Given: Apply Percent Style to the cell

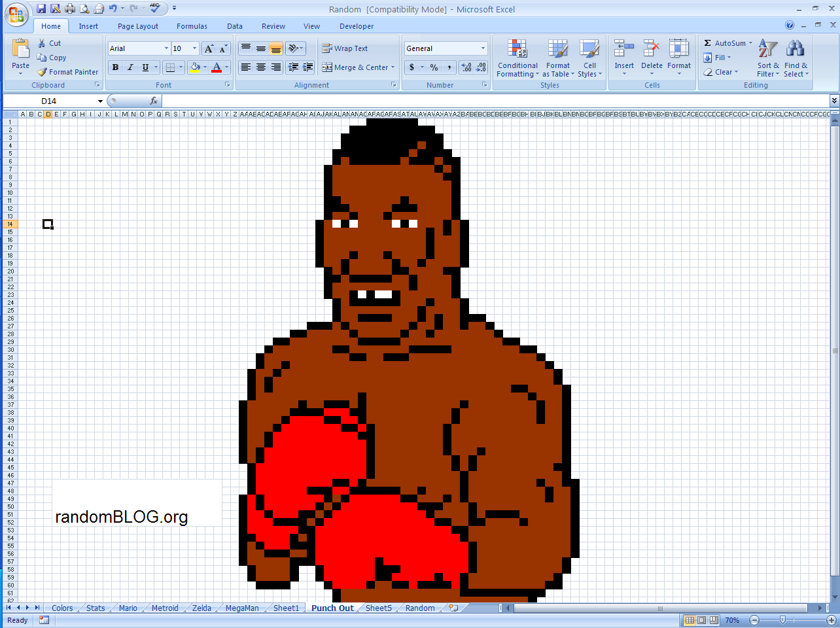Looking at the screenshot, I should point(434,67).
